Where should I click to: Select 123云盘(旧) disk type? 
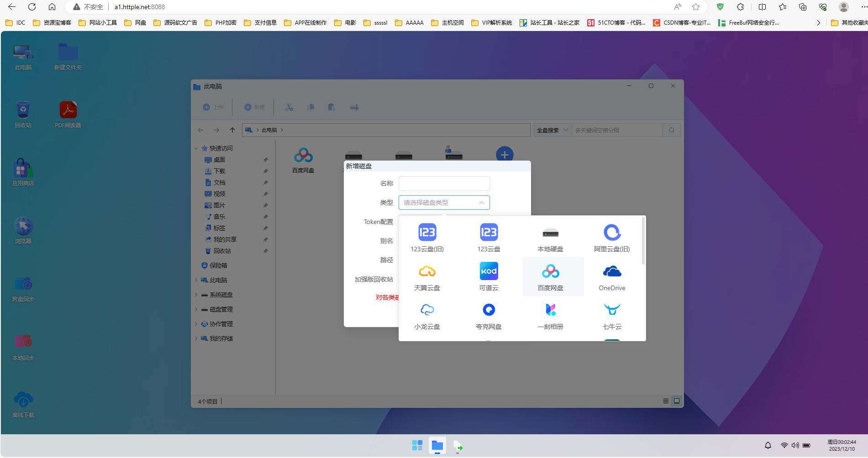pos(427,238)
